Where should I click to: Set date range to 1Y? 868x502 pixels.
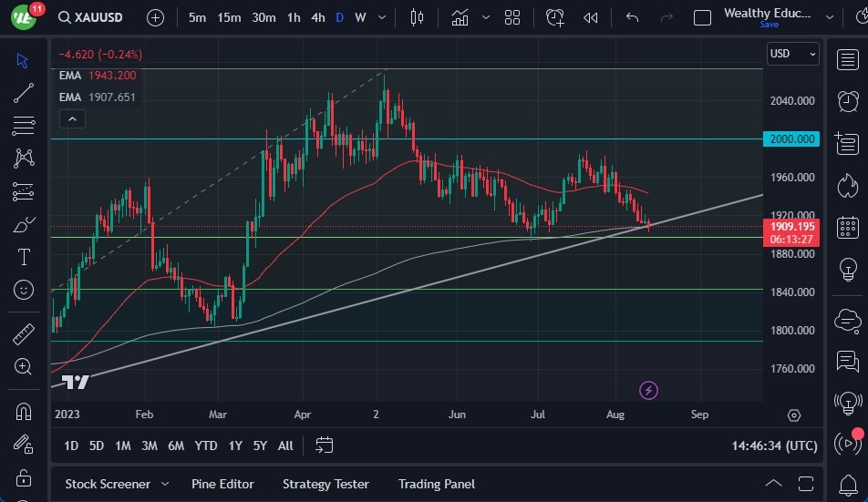pos(235,446)
